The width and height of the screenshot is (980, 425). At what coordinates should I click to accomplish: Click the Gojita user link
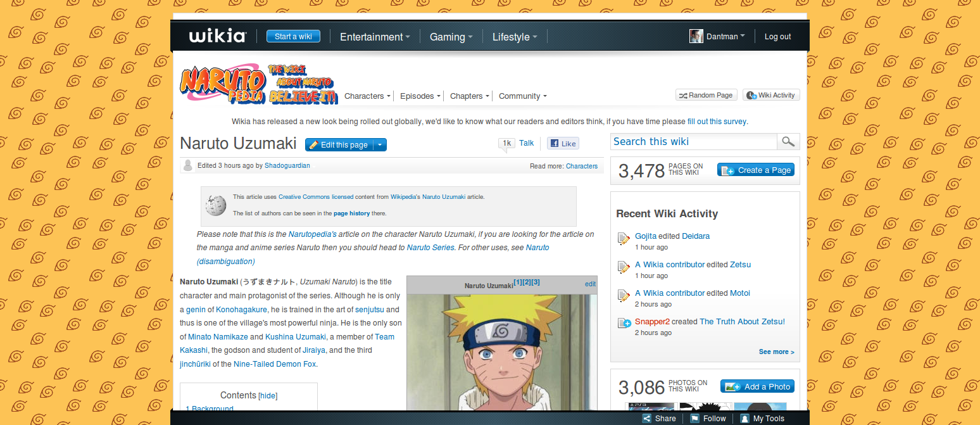tap(646, 236)
